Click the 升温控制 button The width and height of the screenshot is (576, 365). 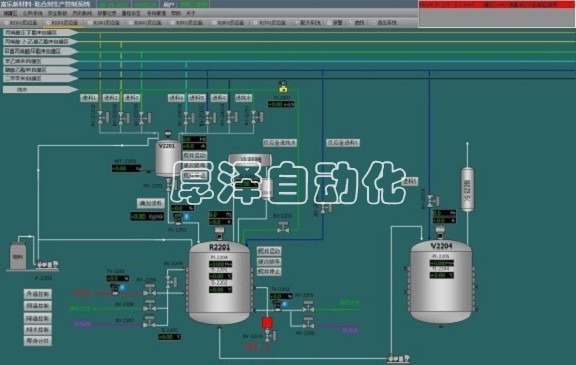click(38, 294)
